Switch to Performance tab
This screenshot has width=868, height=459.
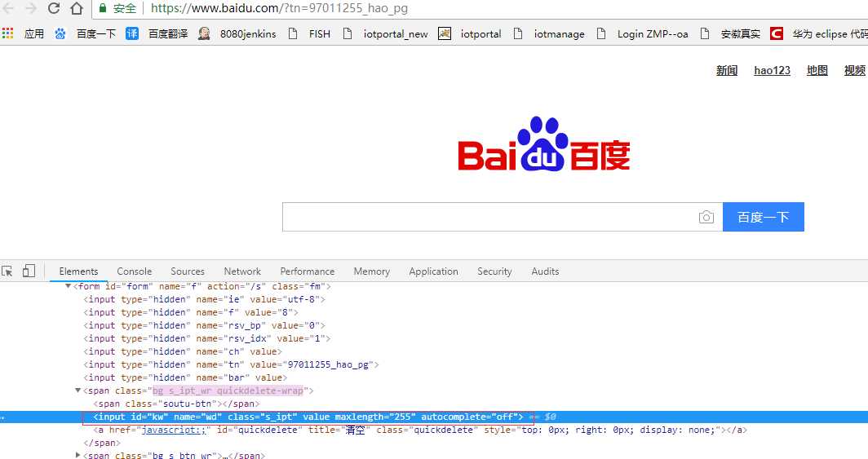[308, 271]
